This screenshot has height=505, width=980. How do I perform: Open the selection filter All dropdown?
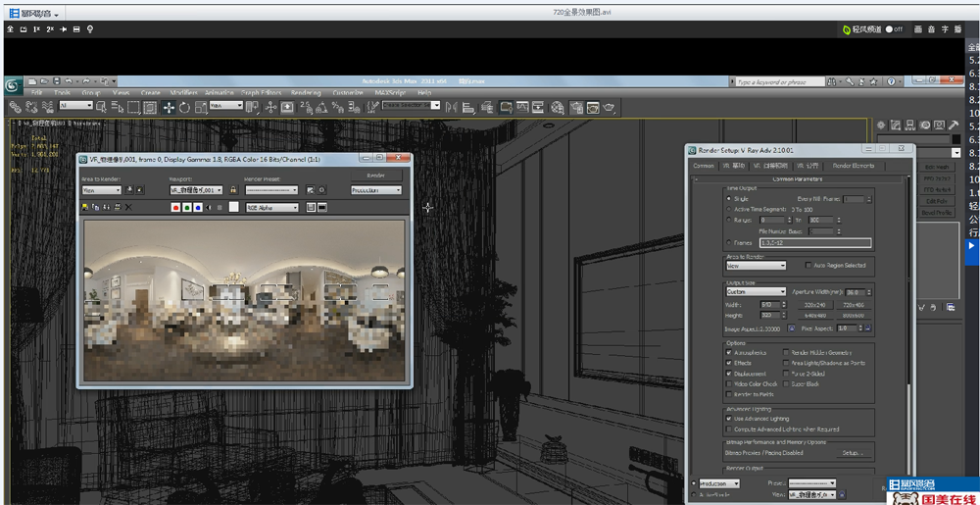(x=75, y=105)
